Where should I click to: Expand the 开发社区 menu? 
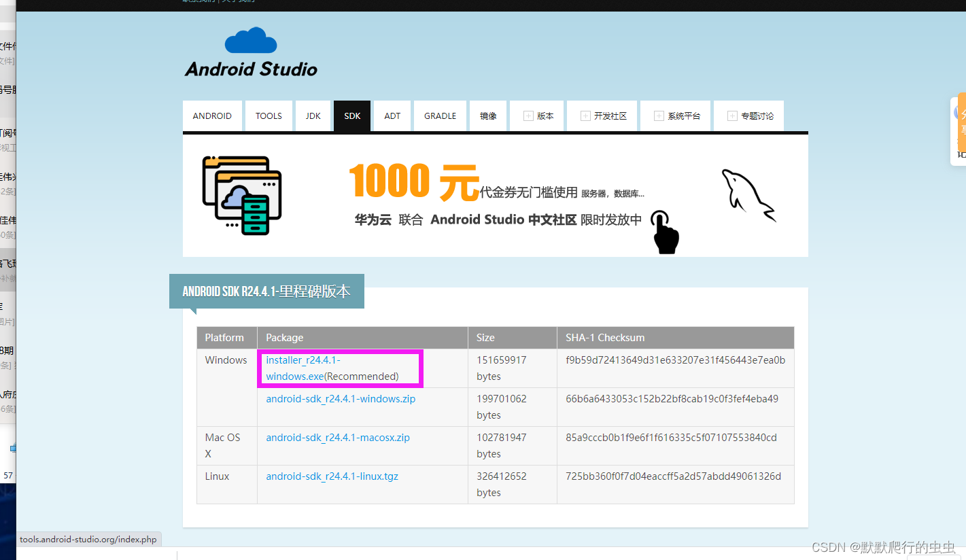[x=603, y=116]
